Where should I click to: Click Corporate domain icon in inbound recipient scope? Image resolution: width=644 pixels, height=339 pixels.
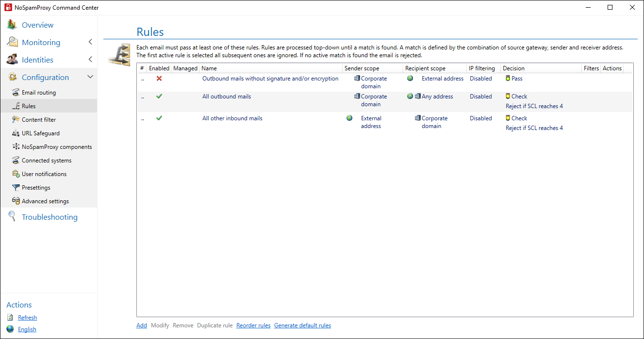pyautogui.click(x=417, y=118)
